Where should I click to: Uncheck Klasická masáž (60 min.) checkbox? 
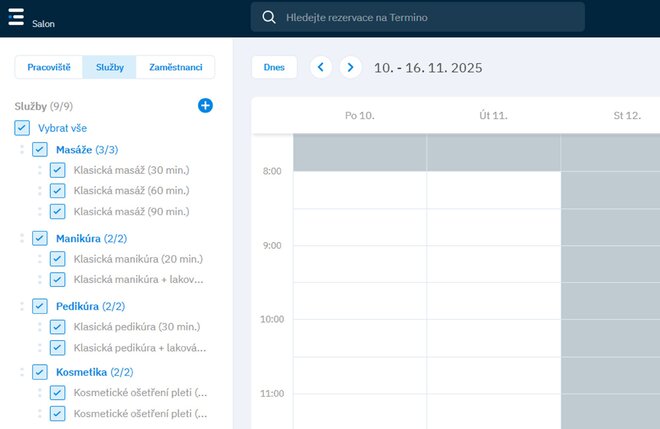[57, 191]
